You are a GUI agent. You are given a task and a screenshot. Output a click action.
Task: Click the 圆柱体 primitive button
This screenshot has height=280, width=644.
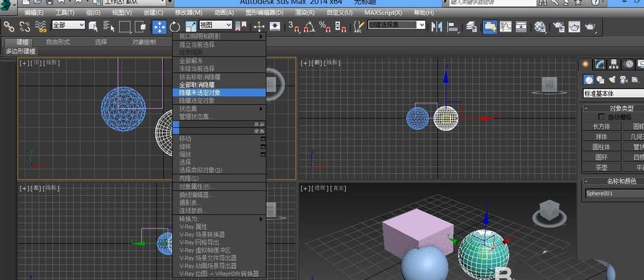click(x=602, y=147)
